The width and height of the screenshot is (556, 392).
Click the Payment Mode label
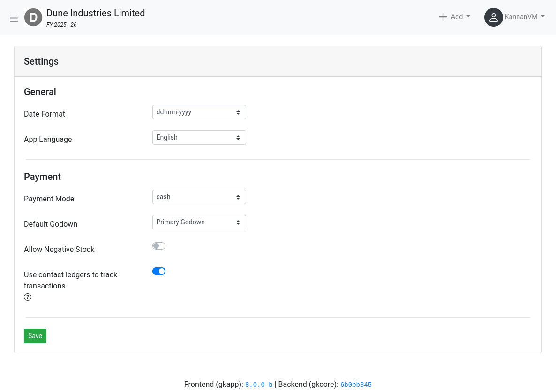point(49,199)
